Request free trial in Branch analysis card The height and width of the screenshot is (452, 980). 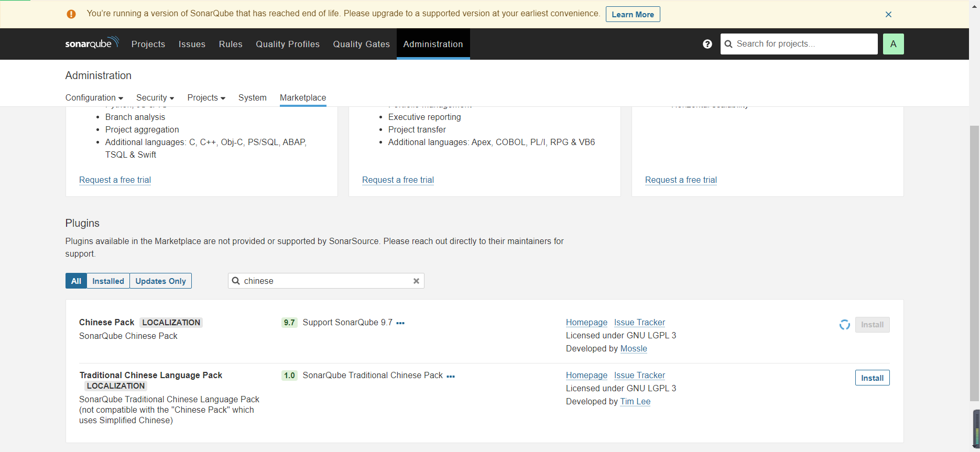coord(115,180)
